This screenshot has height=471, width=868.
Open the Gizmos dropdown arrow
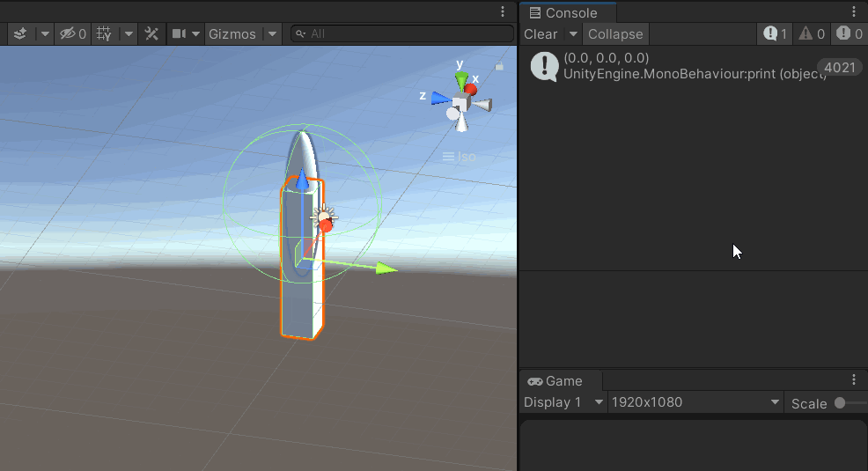tap(272, 33)
